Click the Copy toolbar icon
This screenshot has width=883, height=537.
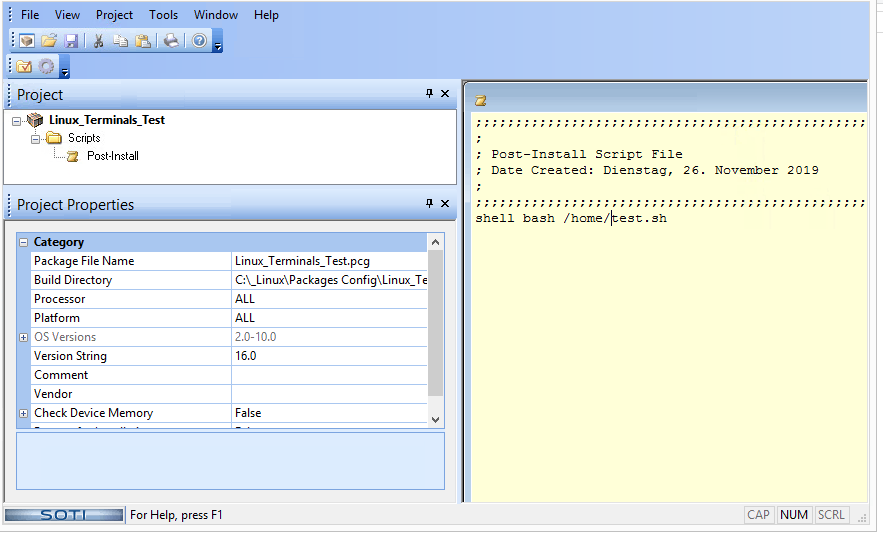pos(121,41)
